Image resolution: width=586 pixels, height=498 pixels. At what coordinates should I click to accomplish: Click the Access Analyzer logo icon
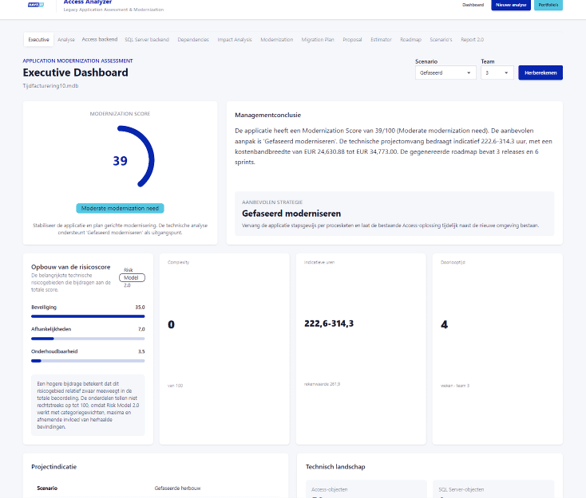click(x=36, y=4)
